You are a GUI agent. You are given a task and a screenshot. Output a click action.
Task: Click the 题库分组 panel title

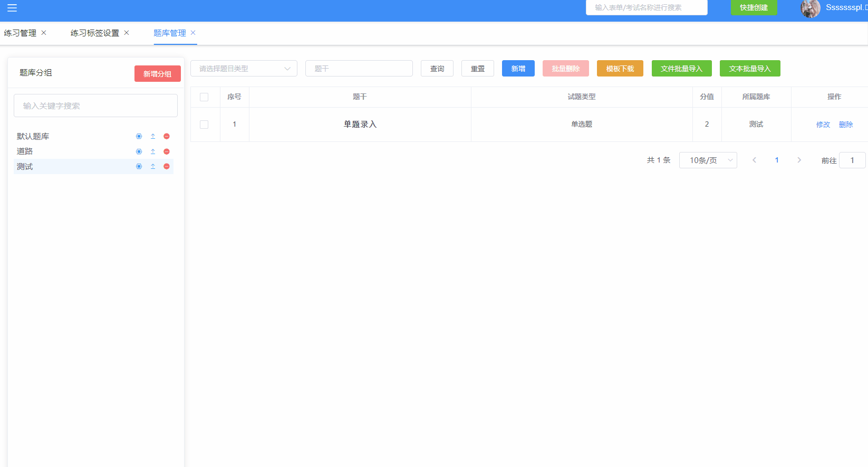click(x=36, y=73)
